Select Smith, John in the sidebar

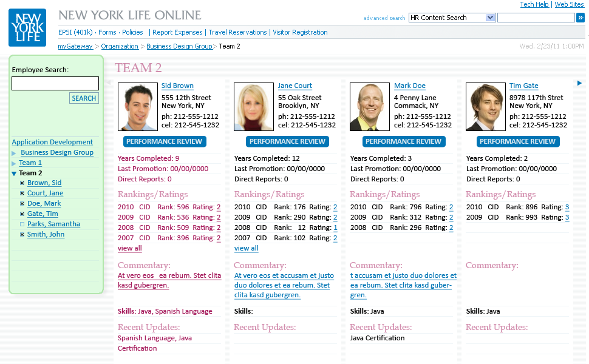[x=46, y=235]
